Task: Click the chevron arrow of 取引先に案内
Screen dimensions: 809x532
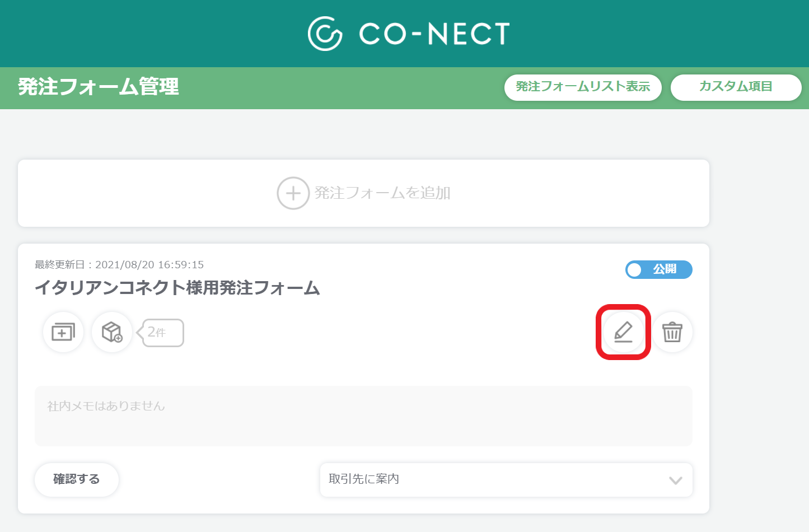Action: click(676, 480)
